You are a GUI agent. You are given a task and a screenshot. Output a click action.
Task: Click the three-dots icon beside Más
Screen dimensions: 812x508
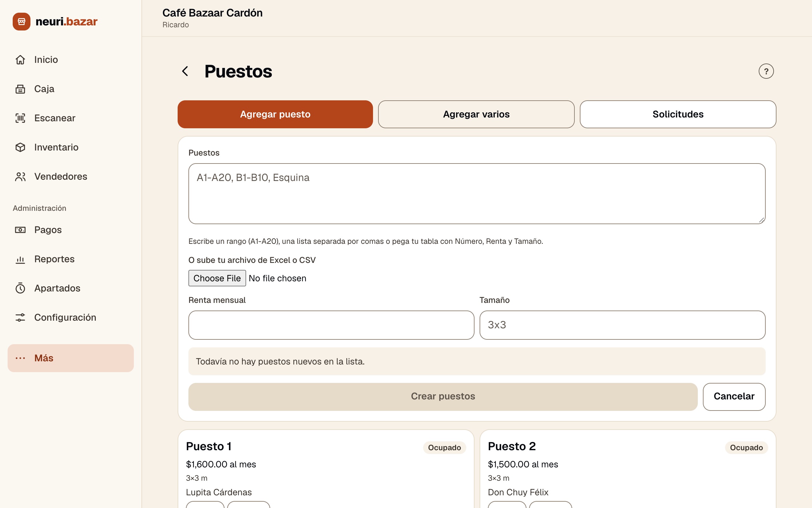click(x=20, y=358)
